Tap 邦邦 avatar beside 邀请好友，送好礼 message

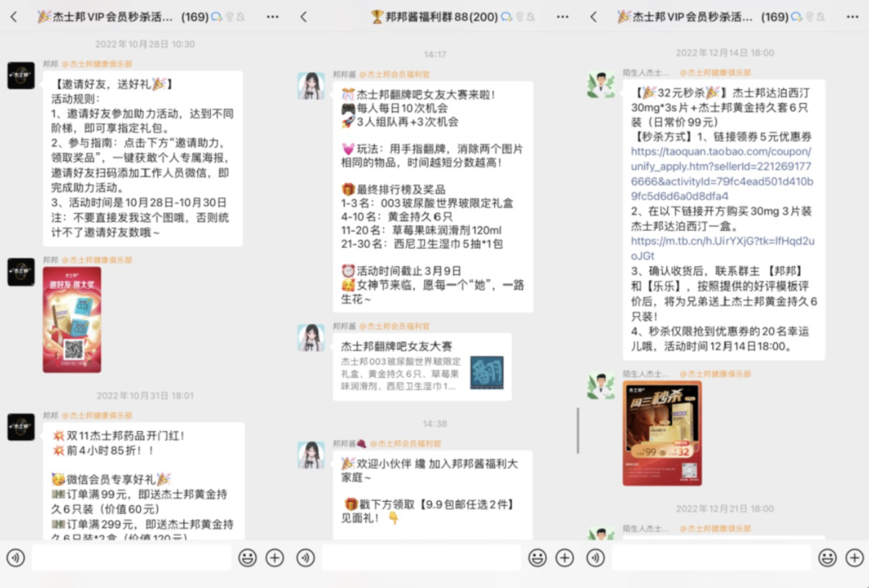click(21, 75)
